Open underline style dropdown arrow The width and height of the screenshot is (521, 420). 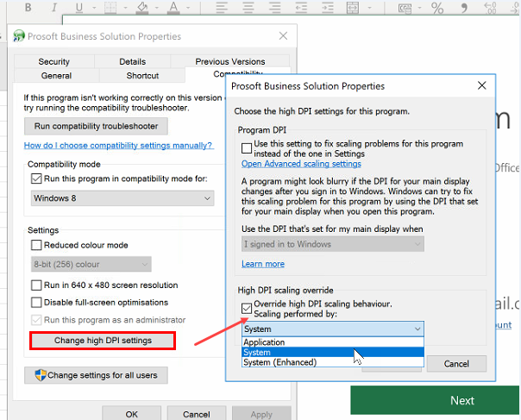point(94,7)
